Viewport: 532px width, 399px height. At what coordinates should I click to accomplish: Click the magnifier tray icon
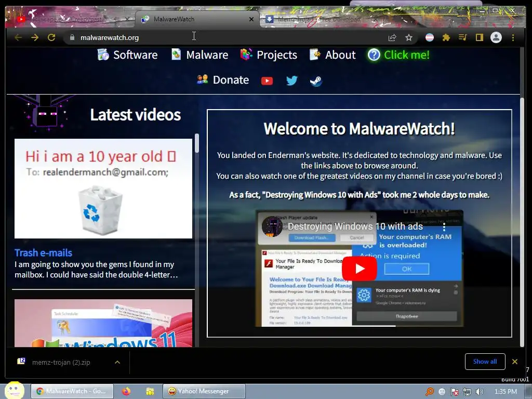click(x=430, y=392)
